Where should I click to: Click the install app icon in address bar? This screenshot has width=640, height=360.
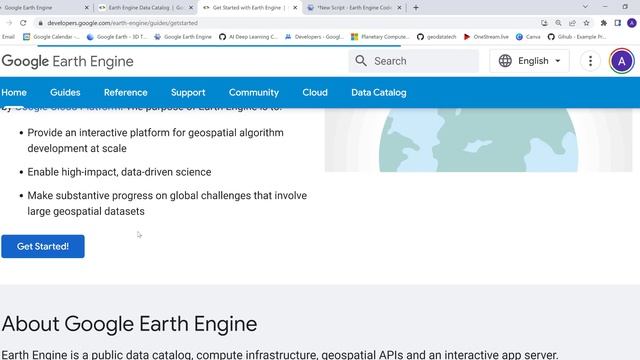pos(544,23)
